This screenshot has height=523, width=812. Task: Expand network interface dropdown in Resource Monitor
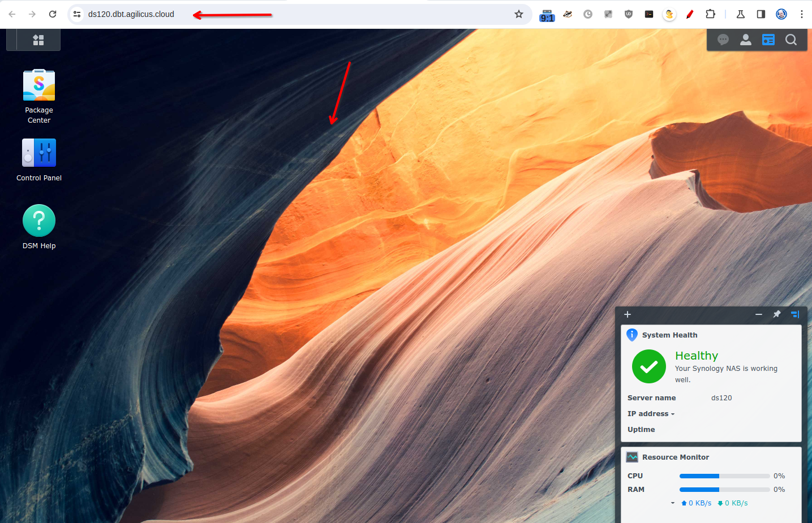673,503
